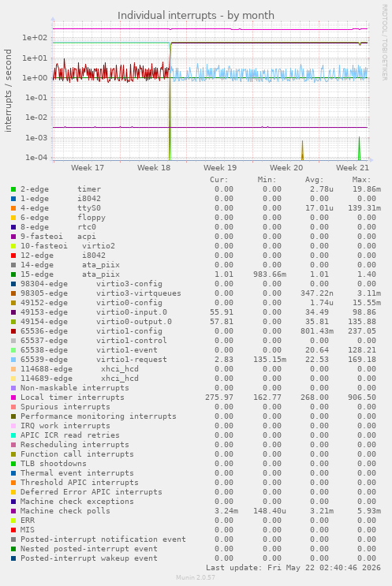
Task: Click the virtio0-output.0 olive legend swatch
Action: point(13,322)
